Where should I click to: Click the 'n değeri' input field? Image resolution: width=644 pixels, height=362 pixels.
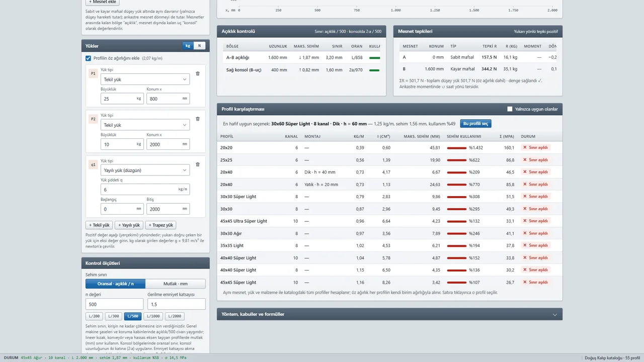tap(115, 304)
